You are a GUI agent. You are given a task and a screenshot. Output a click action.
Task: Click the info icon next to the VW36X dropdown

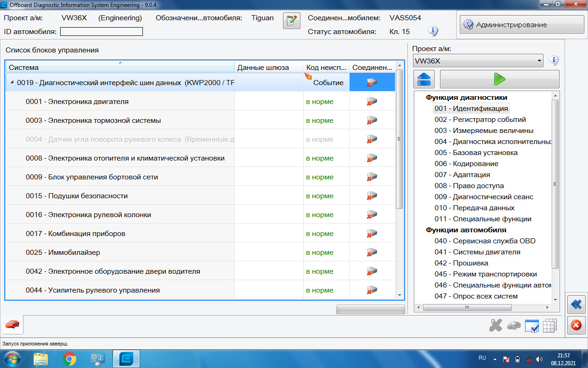pyautogui.click(x=554, y=60)
